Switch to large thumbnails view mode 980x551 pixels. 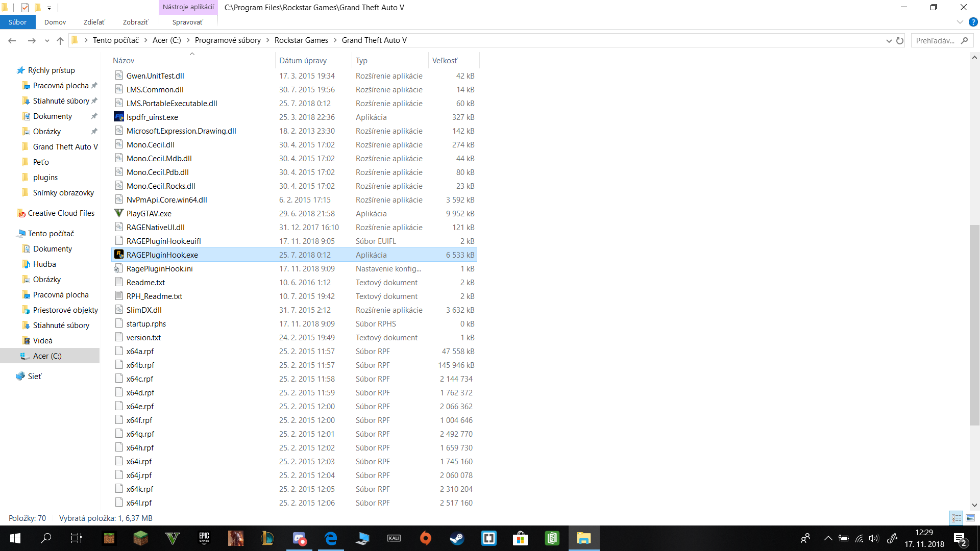[970, 518]
